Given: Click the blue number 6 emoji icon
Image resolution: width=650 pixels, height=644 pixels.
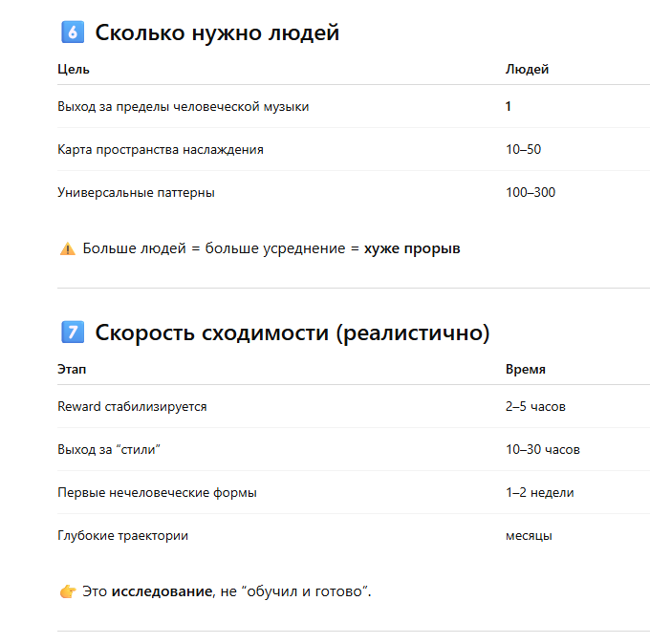Looking at the screenshot, I should [x=71, y=32].
